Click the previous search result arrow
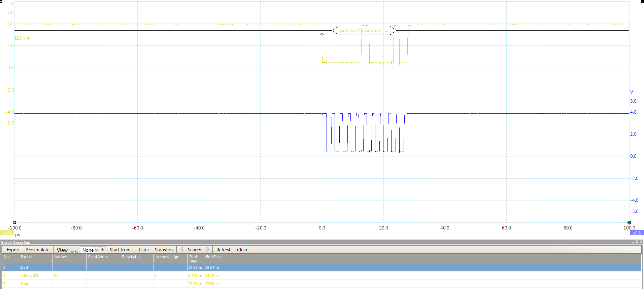Screen dimensions: 644x289 point(181,250)
